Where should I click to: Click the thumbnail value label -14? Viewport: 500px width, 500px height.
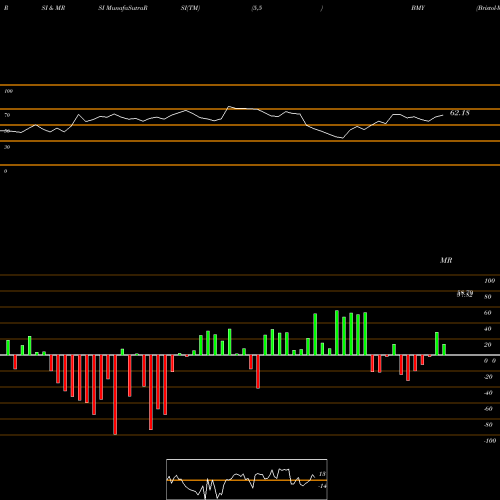click(x=322, y=486)
